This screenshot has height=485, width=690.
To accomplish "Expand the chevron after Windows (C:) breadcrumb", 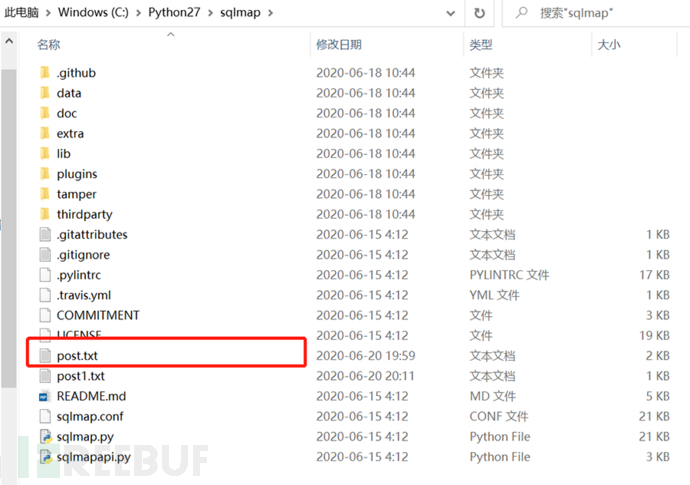I will tap(139, 13).
